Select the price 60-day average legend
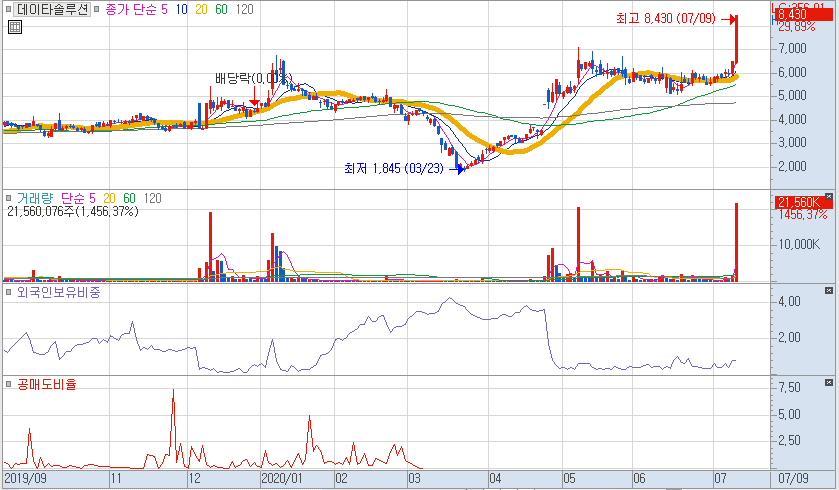 [x=221, y=9]
